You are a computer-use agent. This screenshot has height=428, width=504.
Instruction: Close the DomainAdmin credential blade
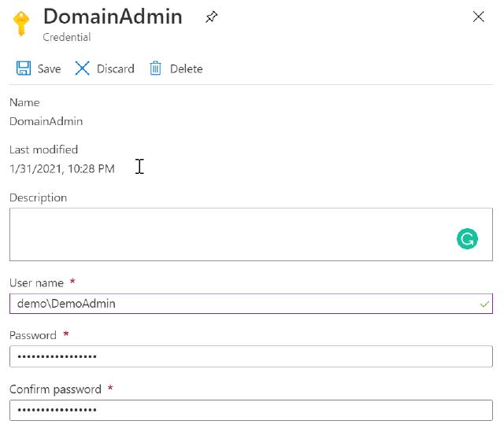point(478,17)
